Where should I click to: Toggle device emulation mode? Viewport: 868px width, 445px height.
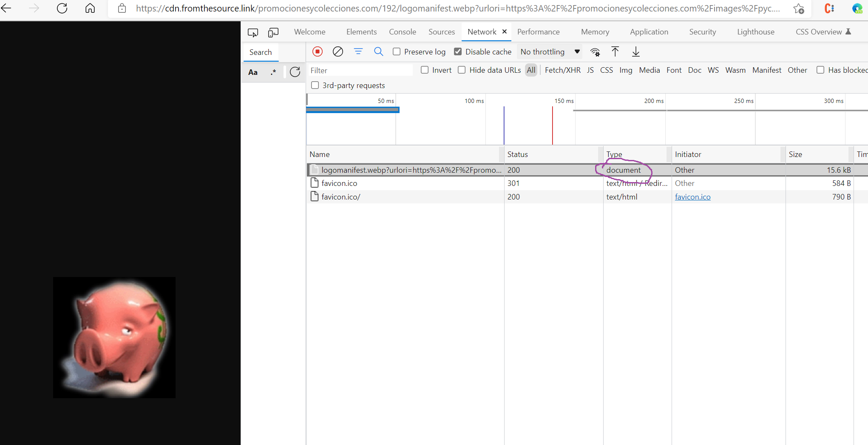tap(273, 32)
